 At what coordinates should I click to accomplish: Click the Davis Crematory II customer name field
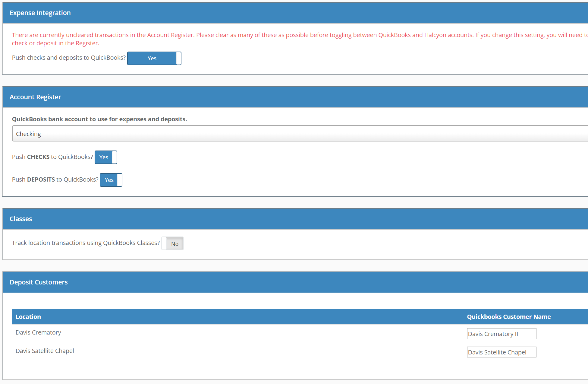[x=501, y=334]
